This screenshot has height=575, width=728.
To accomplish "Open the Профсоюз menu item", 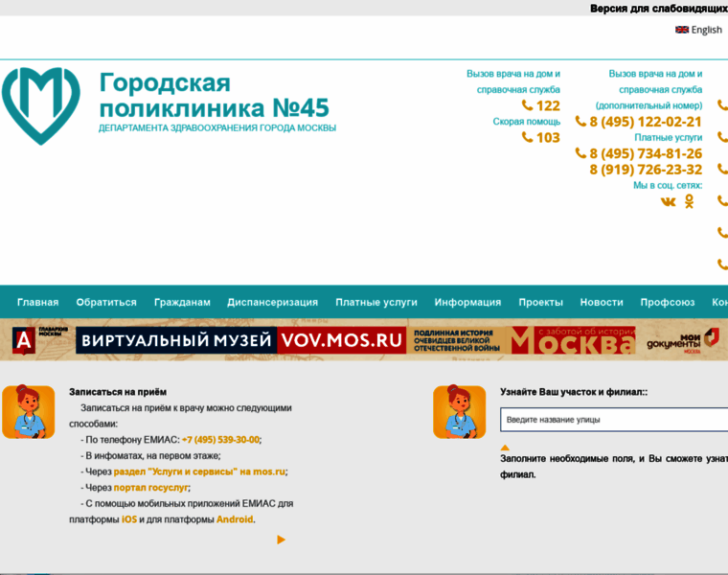I will 668,302.
